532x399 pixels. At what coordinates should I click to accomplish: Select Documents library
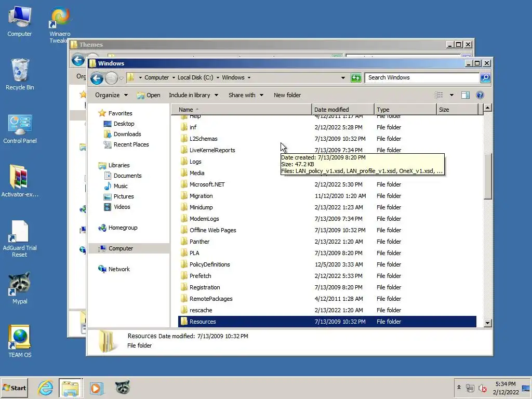pos(123,176)
